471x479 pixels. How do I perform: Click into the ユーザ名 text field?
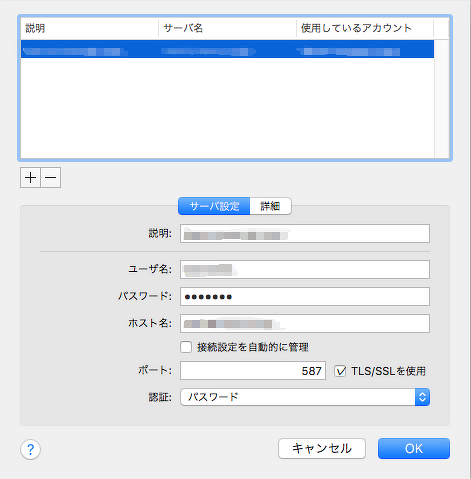pyautogui.click(x=305, y=269)
